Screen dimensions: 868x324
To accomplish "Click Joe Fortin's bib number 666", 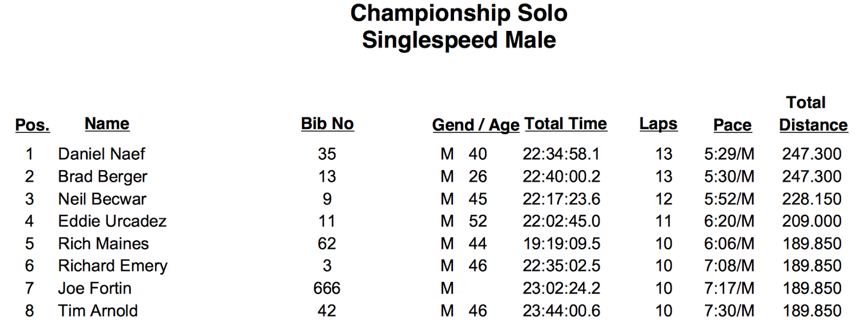I will pyautogui.click(x=327, y=288).
